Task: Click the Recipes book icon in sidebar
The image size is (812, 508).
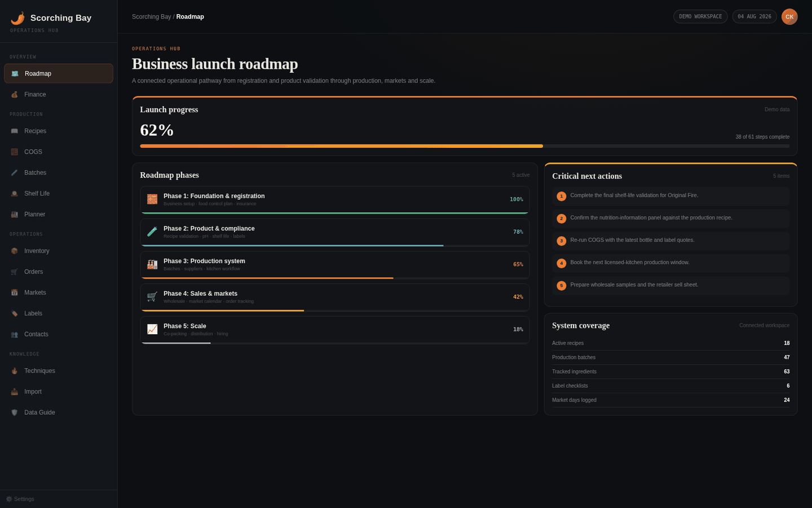Action: point(15,131)
